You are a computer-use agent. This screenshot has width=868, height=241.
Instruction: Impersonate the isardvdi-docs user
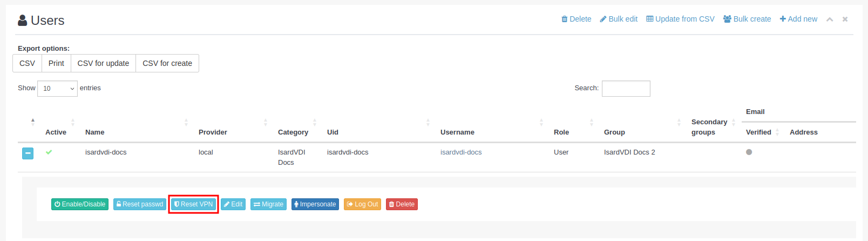[x=315, y=204]
